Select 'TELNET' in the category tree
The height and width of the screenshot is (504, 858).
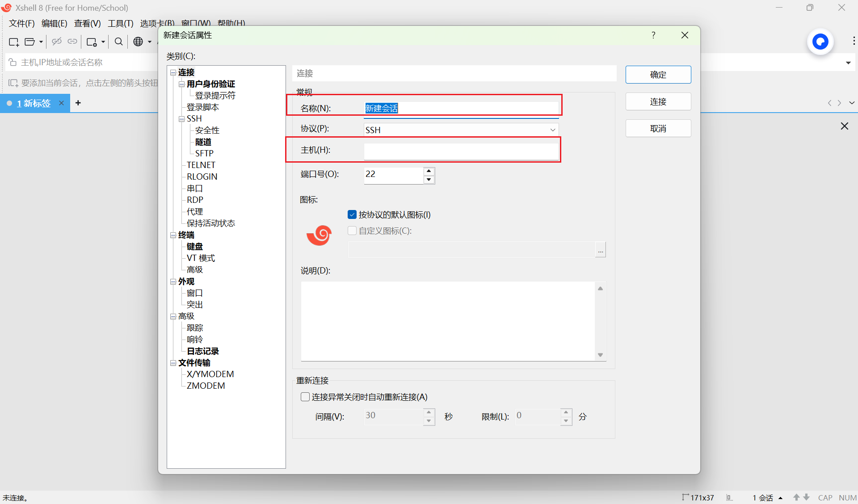pos(201,165)
